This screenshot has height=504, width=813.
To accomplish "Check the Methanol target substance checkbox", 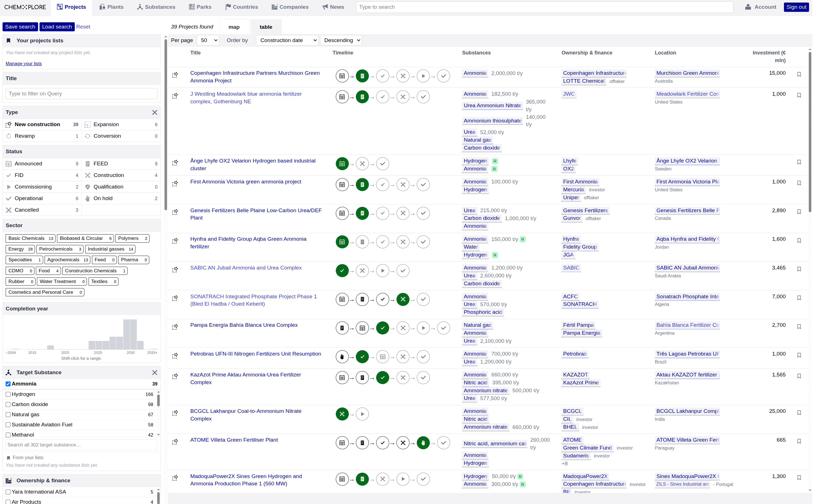I will pyautogui.click(x=8, y=435).
